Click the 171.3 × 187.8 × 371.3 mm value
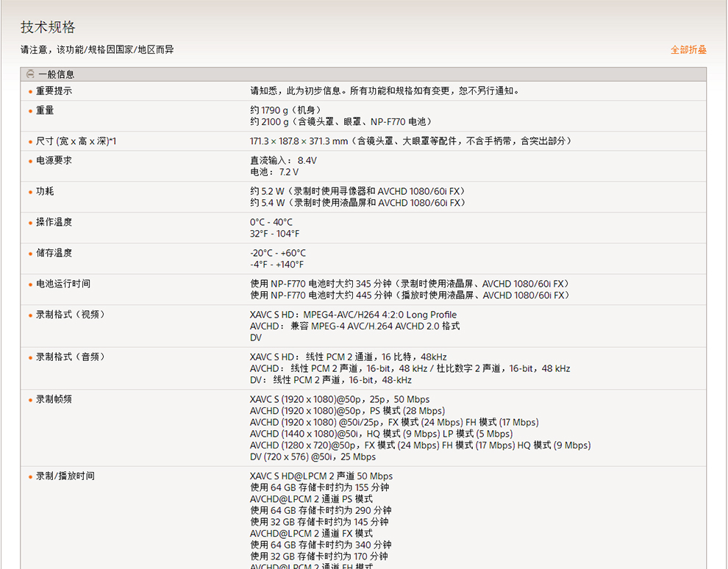This screenshot has width=728, height=569. [x=410, y=141]
